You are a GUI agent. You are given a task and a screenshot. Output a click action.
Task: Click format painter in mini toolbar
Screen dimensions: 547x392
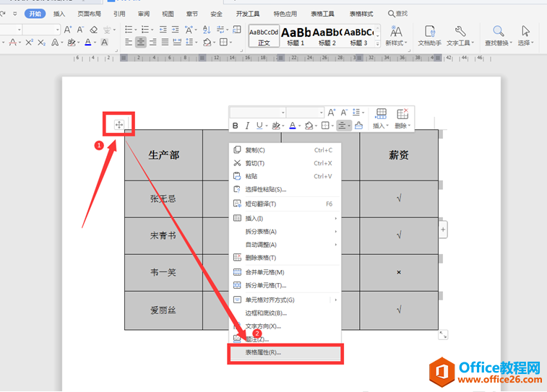coord(358,126)
